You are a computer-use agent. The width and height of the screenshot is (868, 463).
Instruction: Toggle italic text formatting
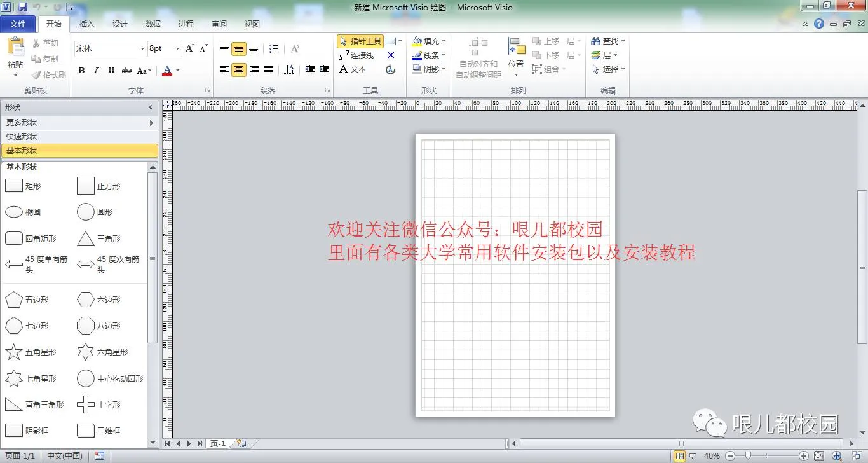[96, 71]
